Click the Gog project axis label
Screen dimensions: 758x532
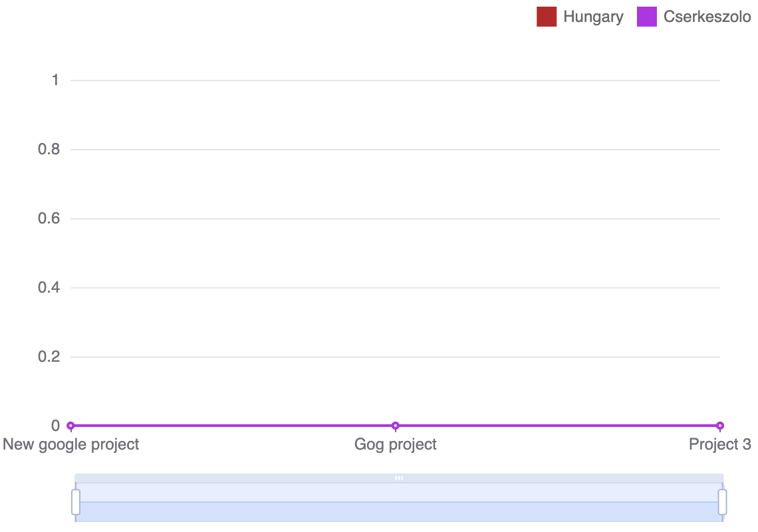pyautogui.click(x=396, y=444)
